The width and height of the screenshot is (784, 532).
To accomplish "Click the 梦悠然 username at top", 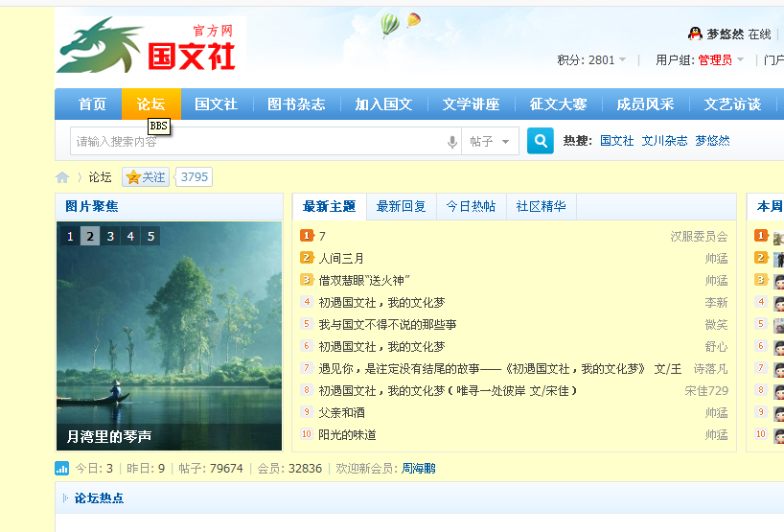I will pos(725,34).
